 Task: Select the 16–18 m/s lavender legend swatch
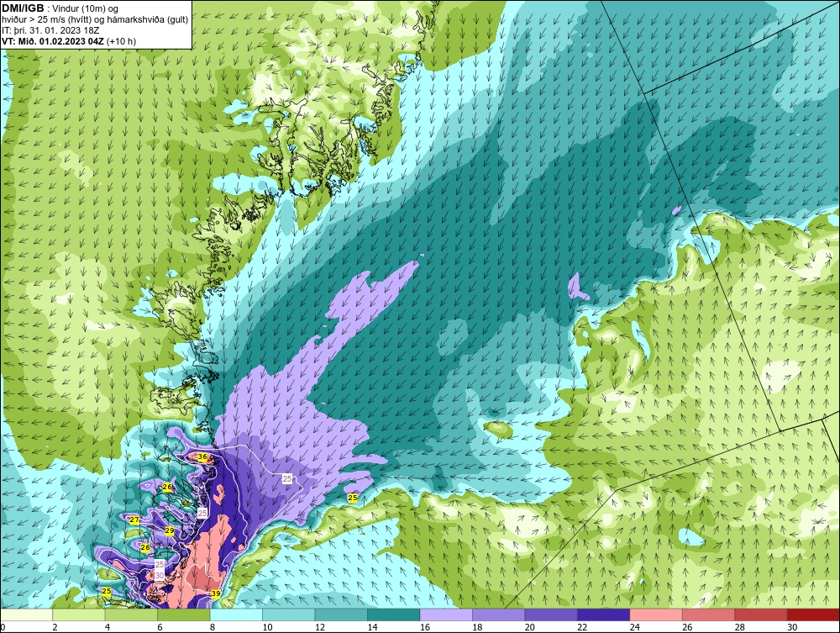pyautogui.click(x=446, y=615)
